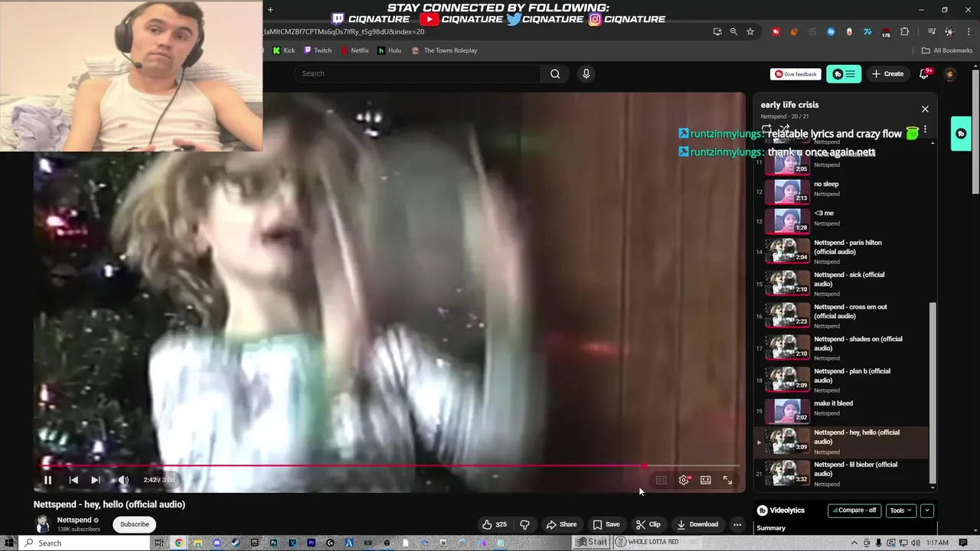Image resolution: width=980 pixels, height=551 pixels.
Task: Play 'make it bleed' playlist item
Action: [x=842, y=410]
